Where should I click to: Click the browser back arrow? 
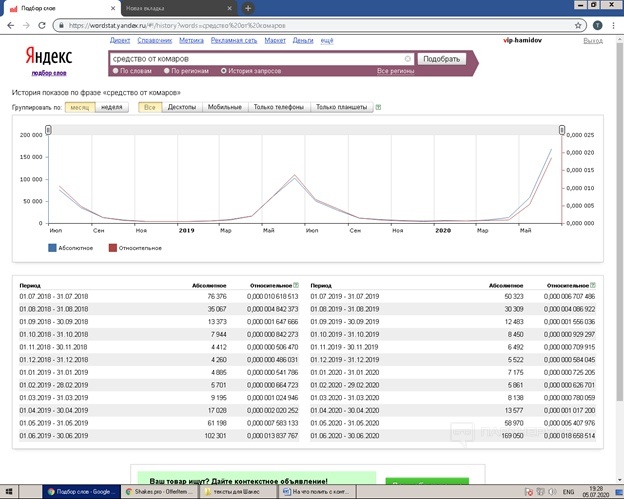pos(9,22)
